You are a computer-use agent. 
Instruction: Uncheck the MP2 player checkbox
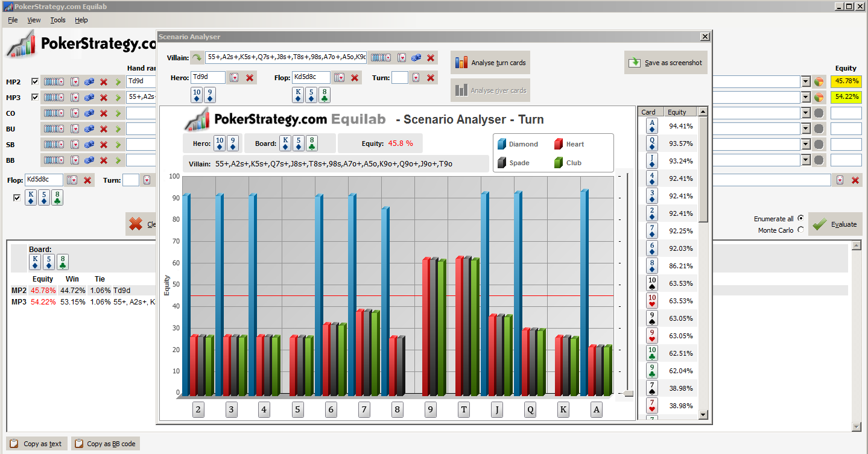35,81
